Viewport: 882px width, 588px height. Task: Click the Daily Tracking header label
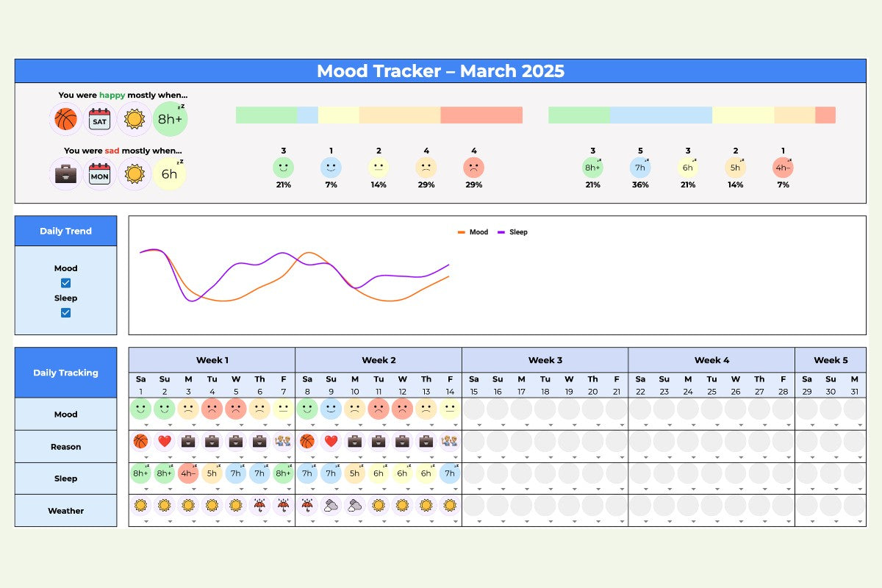[65, 373]
